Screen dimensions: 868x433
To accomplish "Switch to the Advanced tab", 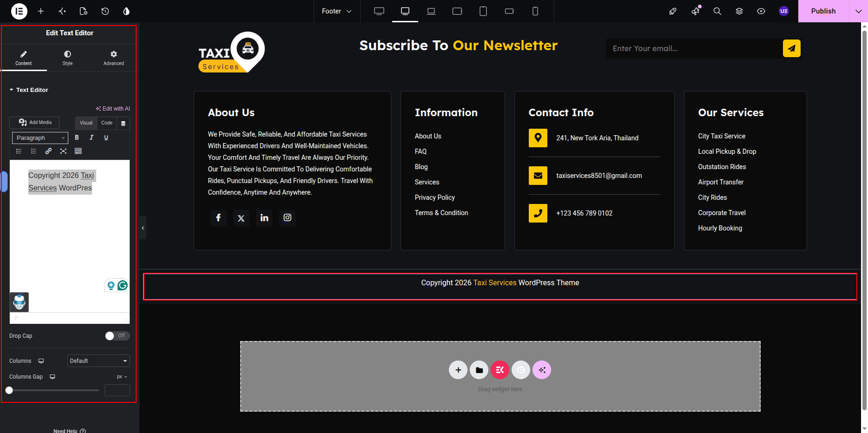I will [x=114, y=58].
